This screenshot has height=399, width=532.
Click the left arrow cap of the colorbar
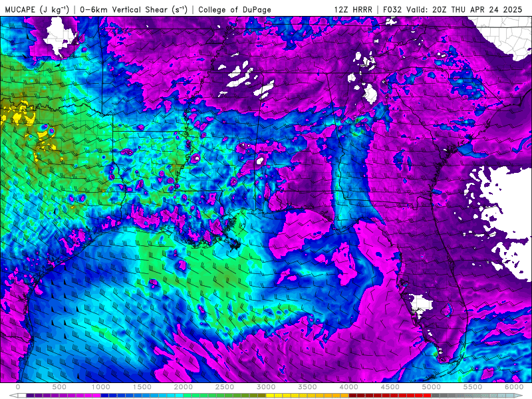click(x=13, y=396)
